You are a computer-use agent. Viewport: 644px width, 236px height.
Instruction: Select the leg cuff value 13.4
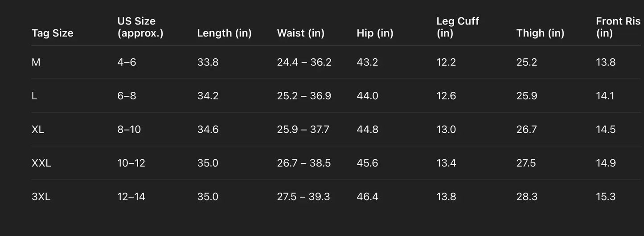[446, 163]
